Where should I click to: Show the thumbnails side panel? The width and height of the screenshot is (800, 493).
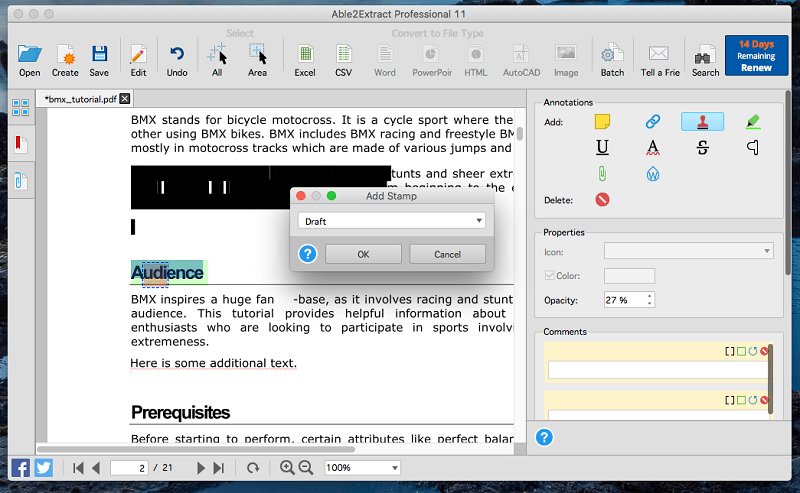click(20, 108)
